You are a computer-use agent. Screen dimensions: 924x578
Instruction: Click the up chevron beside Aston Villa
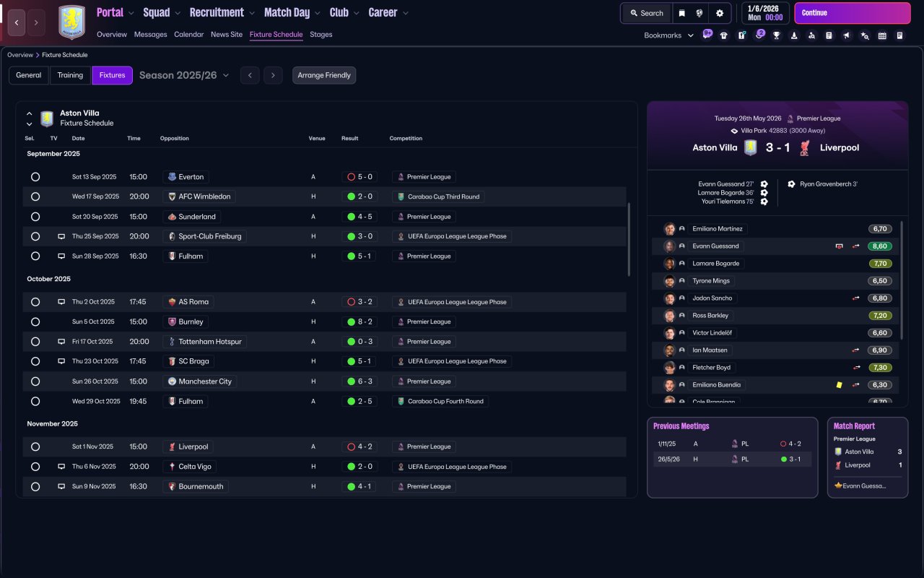point(30,113)
